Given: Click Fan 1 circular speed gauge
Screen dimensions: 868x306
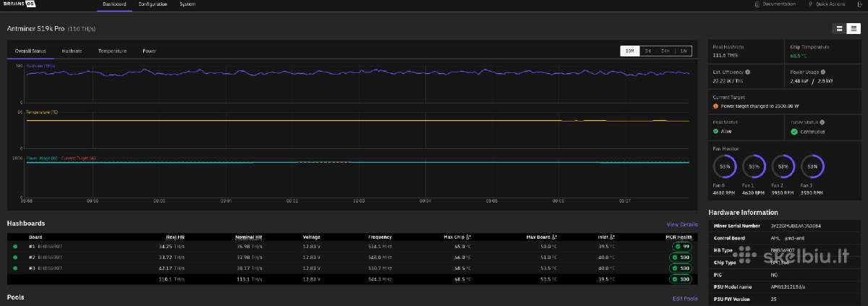Looking at the screenshot, I should click(754, 166).
